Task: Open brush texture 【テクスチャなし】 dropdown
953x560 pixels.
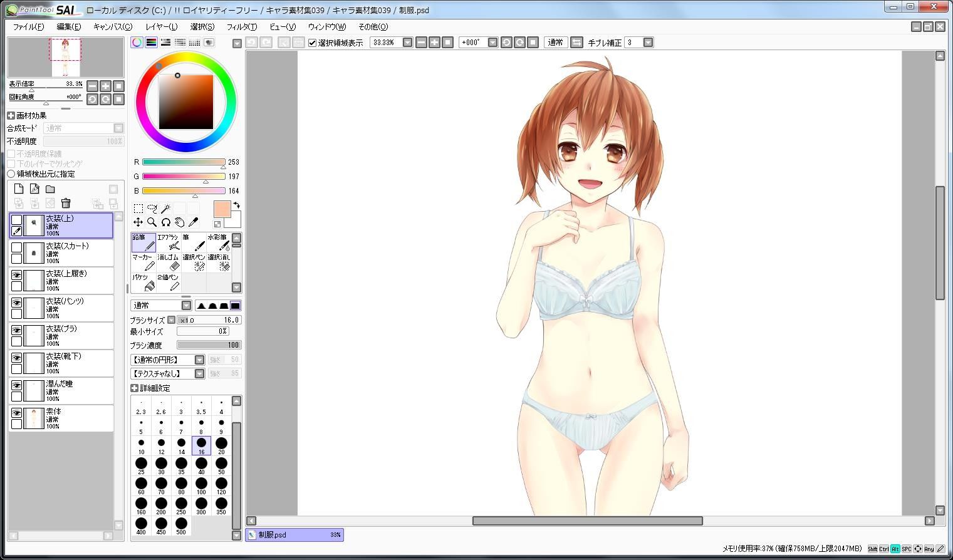Action: tap(199, 374)
